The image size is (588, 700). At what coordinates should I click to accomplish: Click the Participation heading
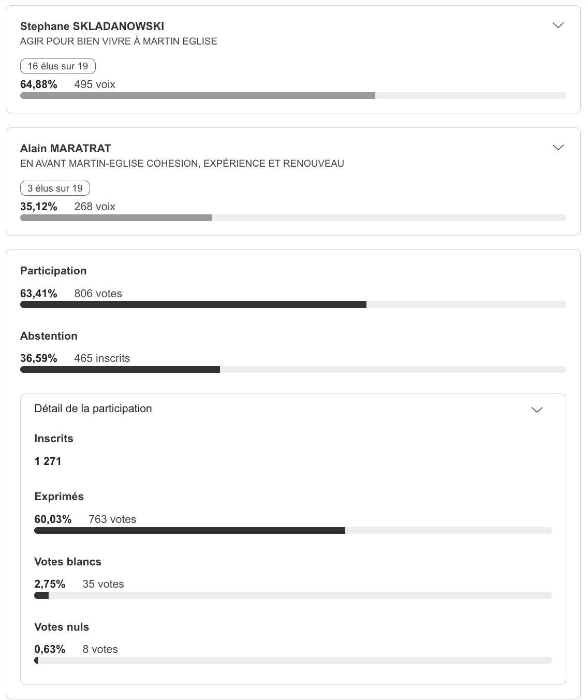point(53,270)
